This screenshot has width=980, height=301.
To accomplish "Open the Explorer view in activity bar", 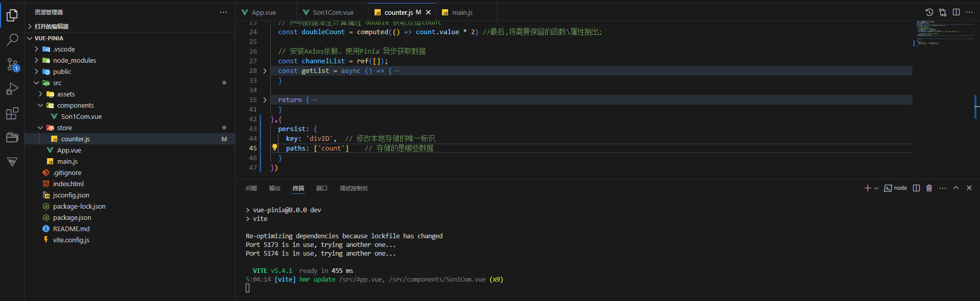I will click(12, 15).
